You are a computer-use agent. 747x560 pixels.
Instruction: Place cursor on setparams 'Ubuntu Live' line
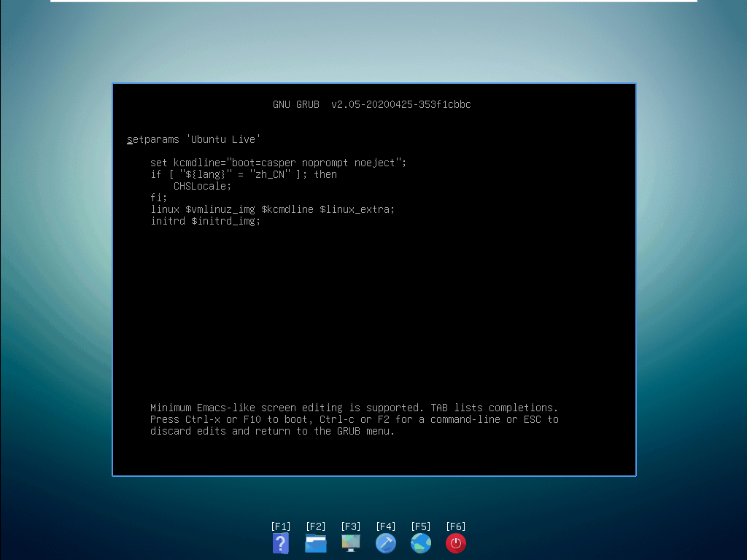194,139
